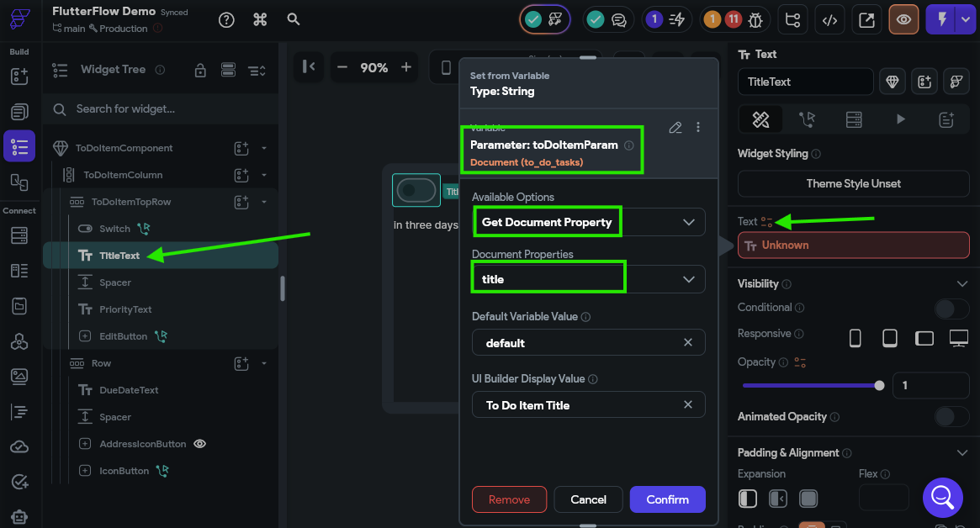Select ToDoItemComponent in widget tree
The image size is (980, 528).
point(124,148)
